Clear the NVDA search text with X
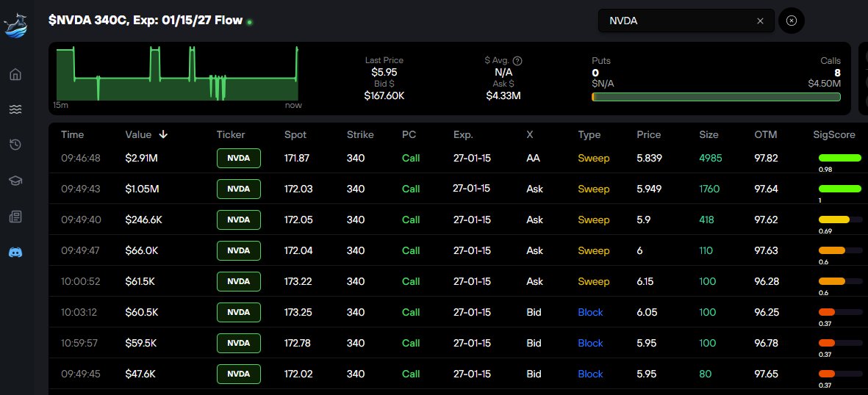868x395 pixels. 760,21
